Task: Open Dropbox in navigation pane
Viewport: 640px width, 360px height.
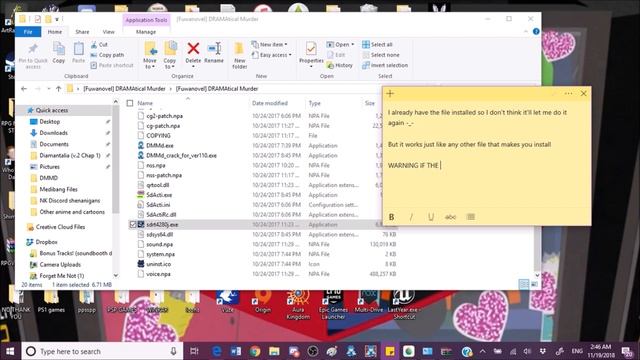Action: (x=46, y=242)
